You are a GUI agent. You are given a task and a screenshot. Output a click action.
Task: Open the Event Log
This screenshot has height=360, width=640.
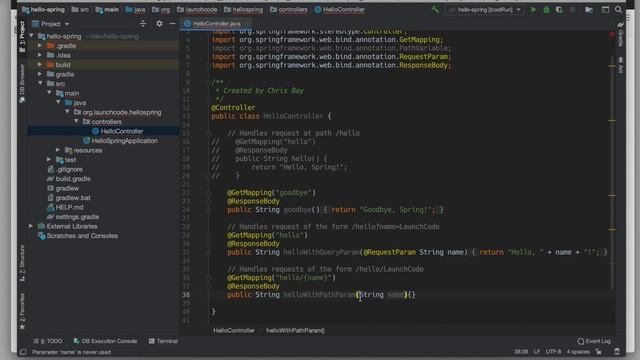594,341
